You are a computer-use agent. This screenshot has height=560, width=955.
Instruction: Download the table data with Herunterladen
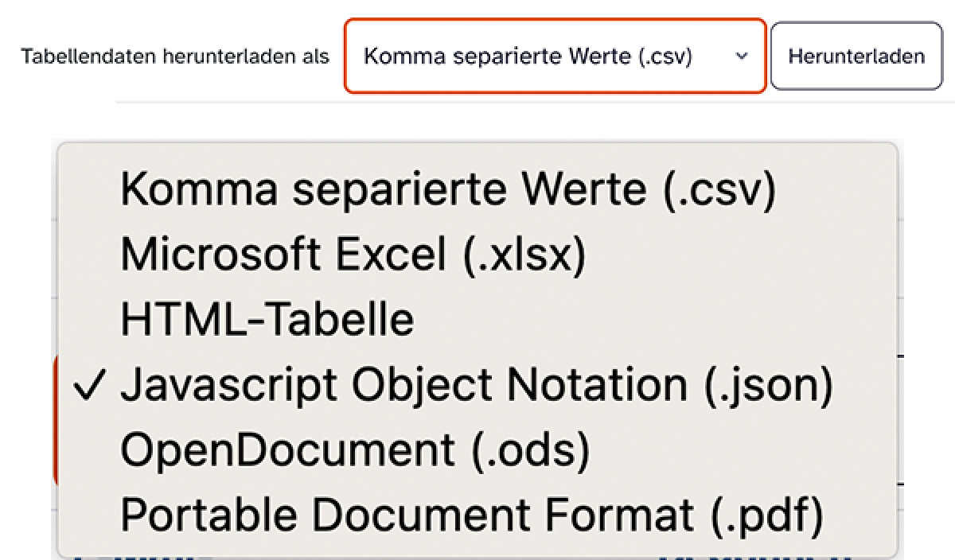tap(856, 56)
